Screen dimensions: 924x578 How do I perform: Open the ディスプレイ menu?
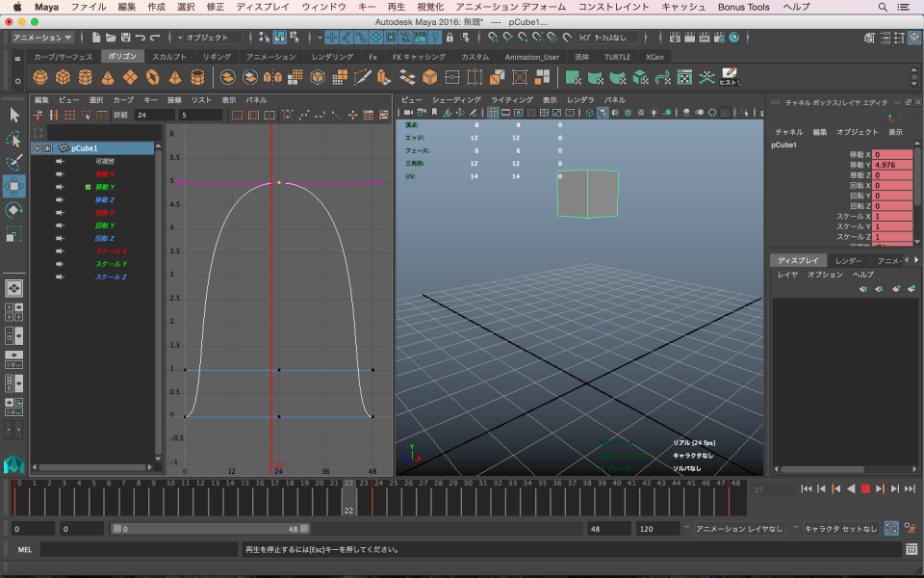[x=262, y=7]
